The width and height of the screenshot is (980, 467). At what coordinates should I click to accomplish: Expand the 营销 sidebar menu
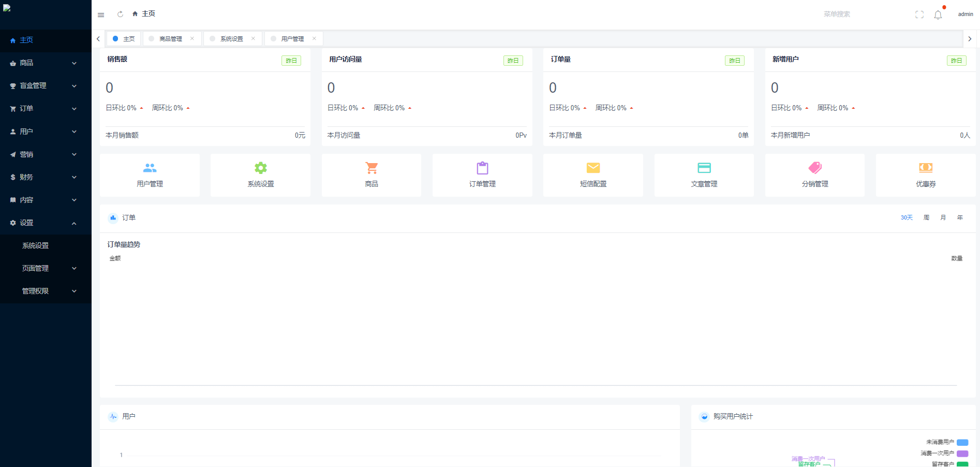click(x=44, y=154)
